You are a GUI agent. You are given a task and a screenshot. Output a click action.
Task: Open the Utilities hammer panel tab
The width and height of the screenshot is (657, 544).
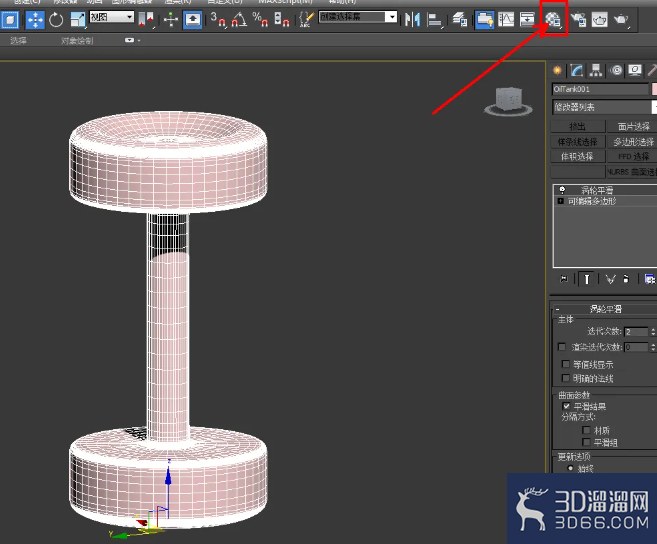pyautogui.click(x=652, y=70)
